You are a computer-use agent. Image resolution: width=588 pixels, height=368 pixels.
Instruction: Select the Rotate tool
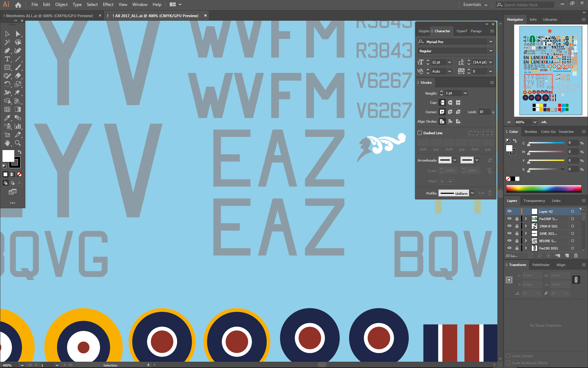[7, 84]
